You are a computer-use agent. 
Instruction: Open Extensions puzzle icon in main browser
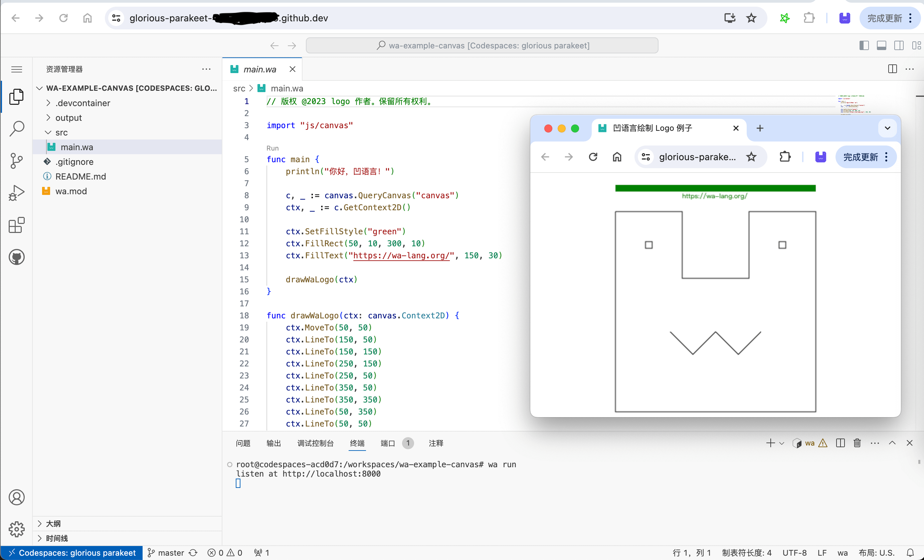click(809, 18)
